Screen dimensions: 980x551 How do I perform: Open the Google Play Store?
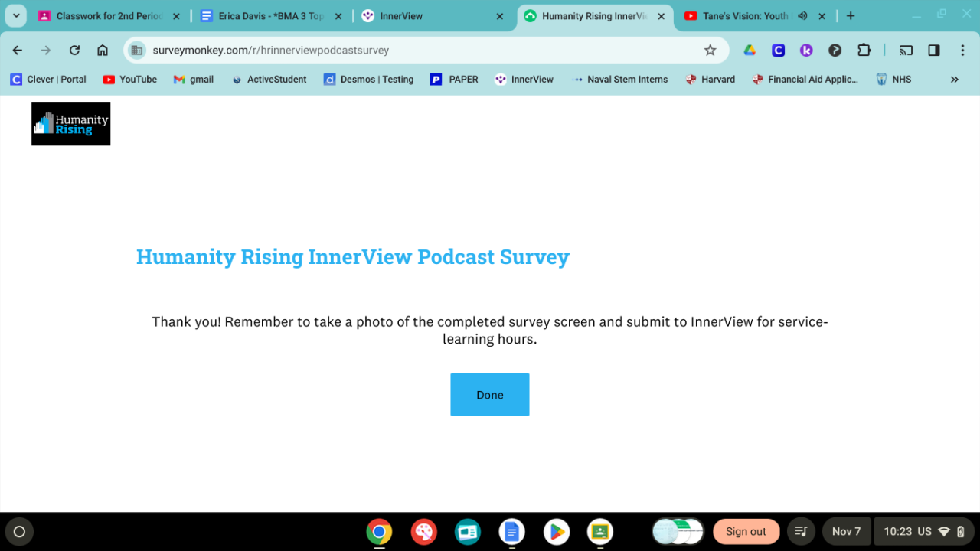point(556,532)
